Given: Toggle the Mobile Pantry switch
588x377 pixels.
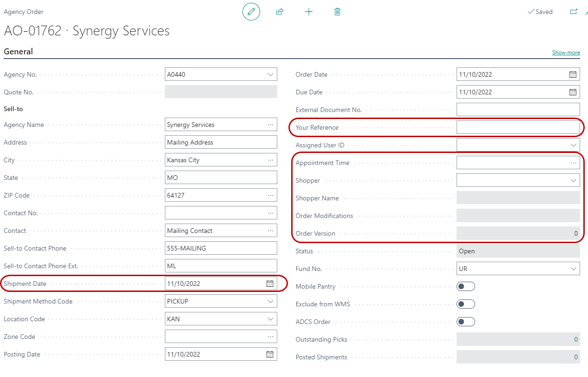Looking at the screenshot, I should click(466, 286).
